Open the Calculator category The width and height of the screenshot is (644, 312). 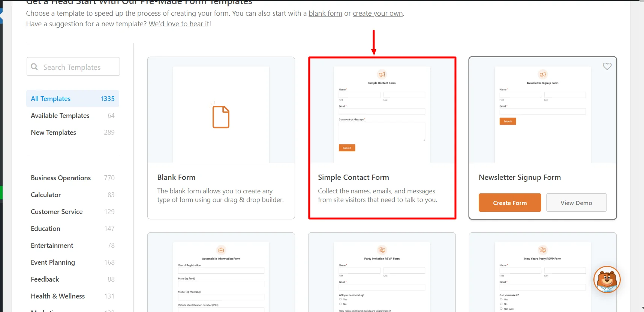coord(73,194)
